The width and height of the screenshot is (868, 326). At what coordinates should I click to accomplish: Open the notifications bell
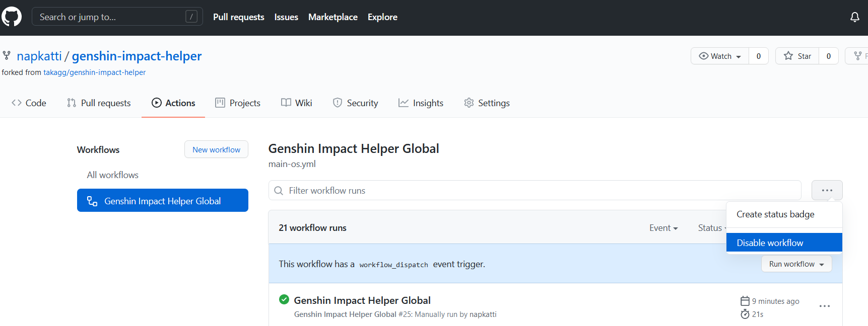coord(854,17)
